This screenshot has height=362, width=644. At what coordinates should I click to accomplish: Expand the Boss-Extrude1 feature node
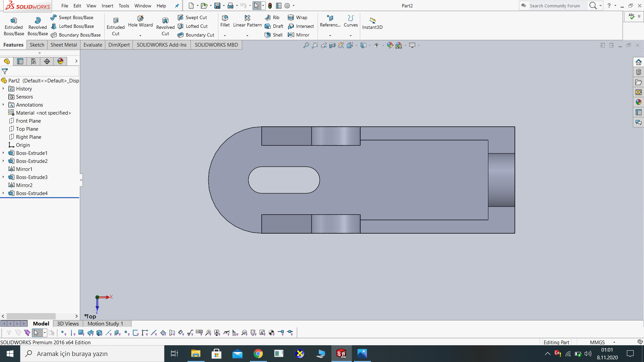[x=3, y=153]
